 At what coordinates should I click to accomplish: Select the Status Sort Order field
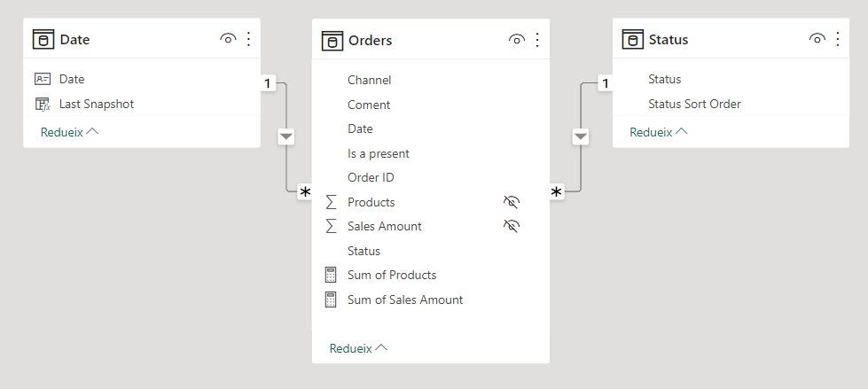pos(694,104)
